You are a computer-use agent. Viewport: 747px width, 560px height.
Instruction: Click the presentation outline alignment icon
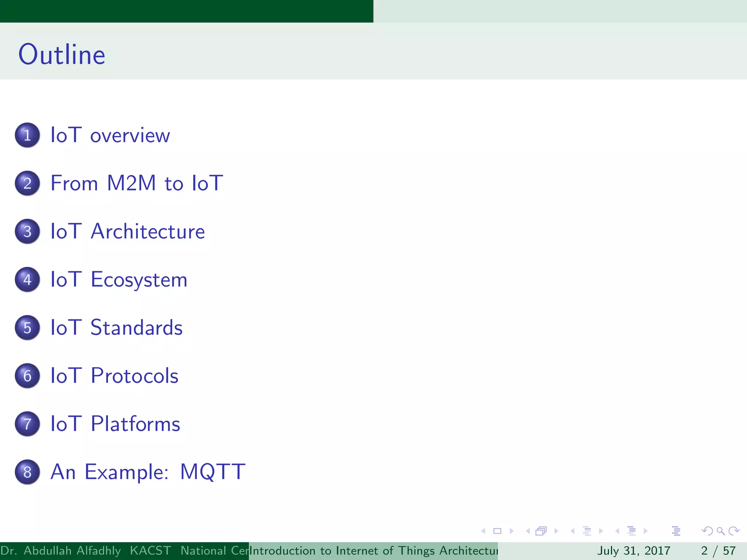[676, 531]
